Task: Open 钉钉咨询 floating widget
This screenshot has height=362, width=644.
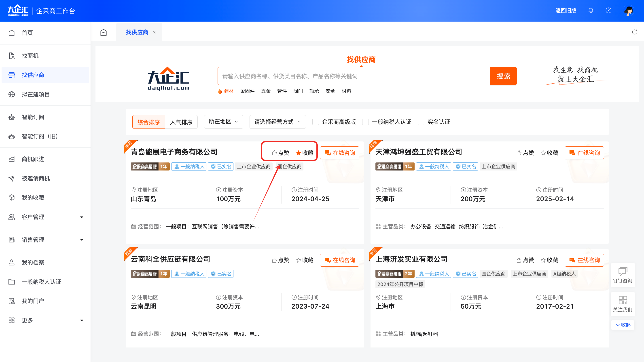Action: (623, 275)
